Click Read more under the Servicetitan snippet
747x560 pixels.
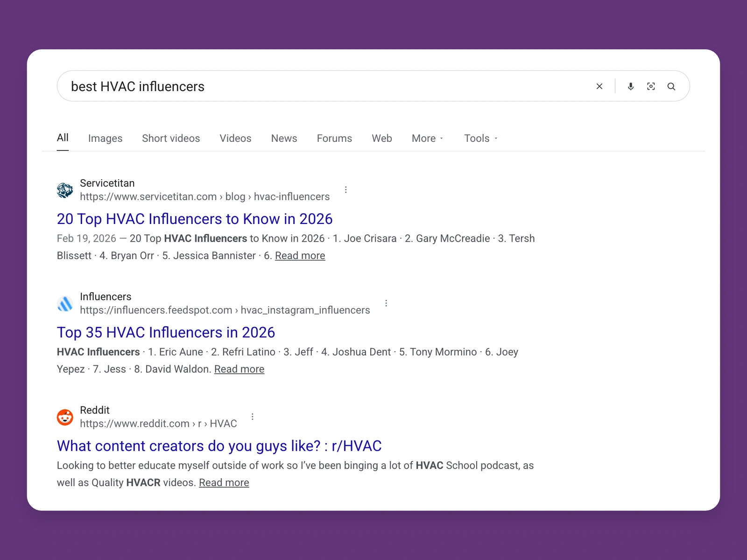(x=300, y=256)
